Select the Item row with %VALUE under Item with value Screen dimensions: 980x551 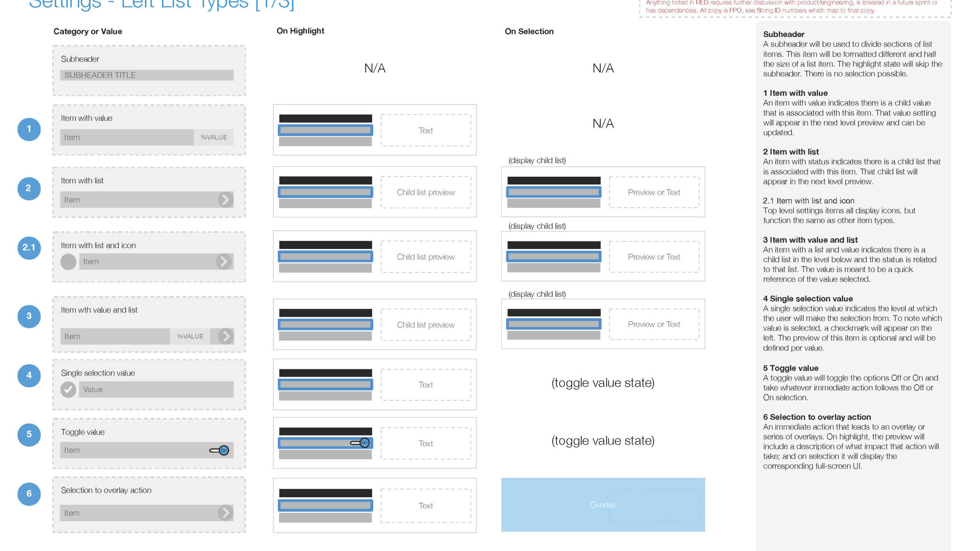147,137
